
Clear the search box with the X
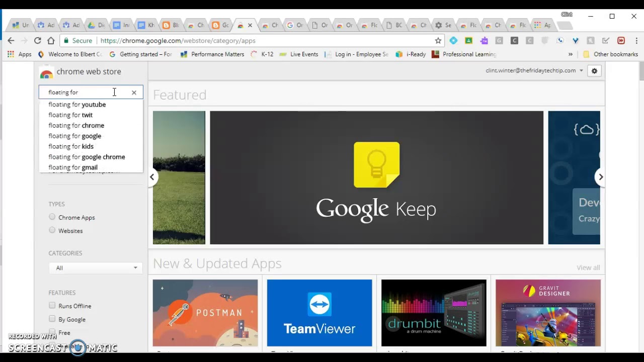coord(134,93)
